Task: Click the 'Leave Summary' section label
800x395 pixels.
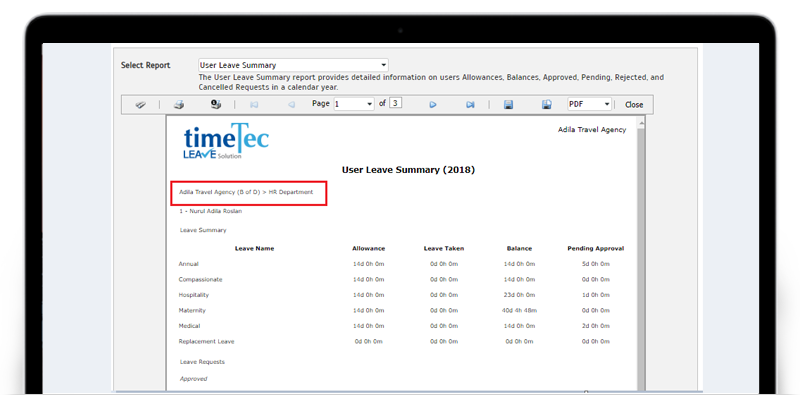Action: (x=203, y=230)
